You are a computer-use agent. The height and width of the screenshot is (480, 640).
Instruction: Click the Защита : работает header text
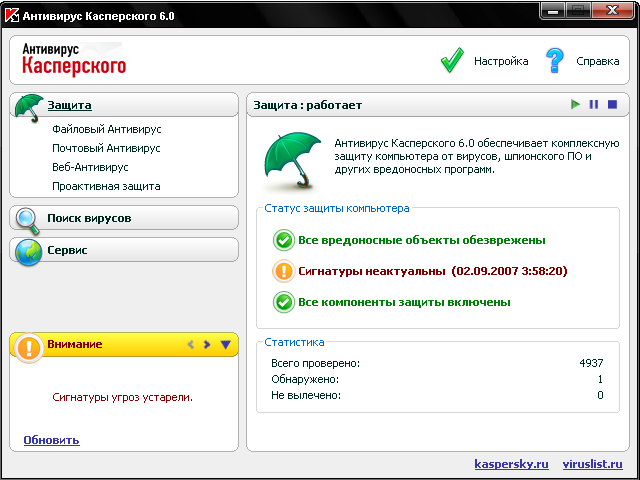308,105
